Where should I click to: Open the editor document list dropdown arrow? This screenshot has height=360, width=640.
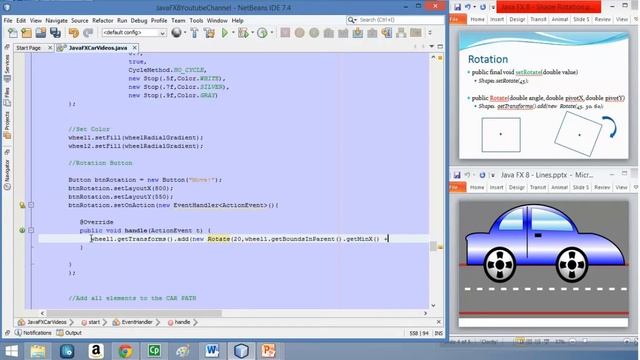click(x=432, y=47)
